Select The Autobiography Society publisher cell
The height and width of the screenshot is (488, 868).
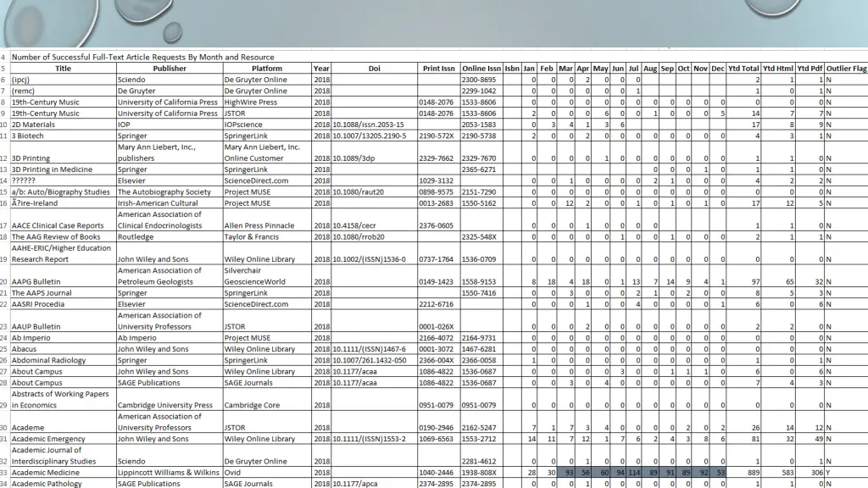coord(170,192)
